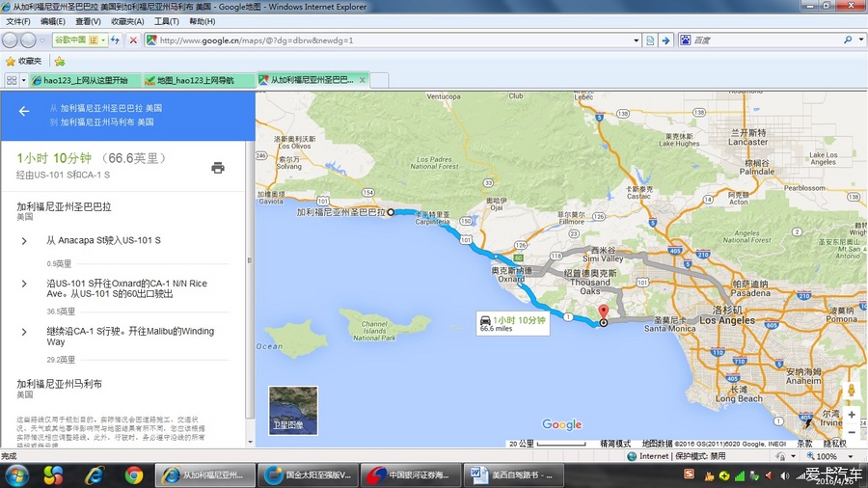Click the red X stop button

point(133,41)
